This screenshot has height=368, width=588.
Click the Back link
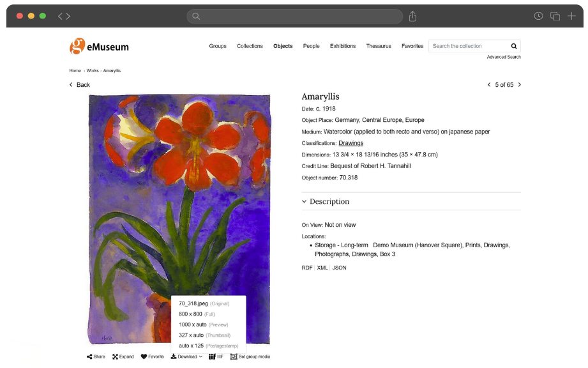(80, 85)
